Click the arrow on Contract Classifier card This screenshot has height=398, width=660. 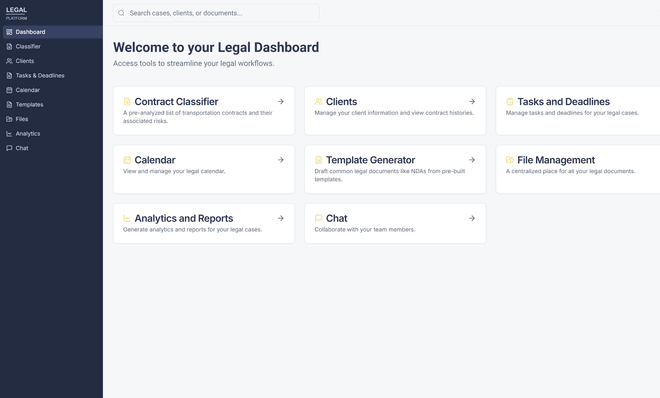pos(281,101)
